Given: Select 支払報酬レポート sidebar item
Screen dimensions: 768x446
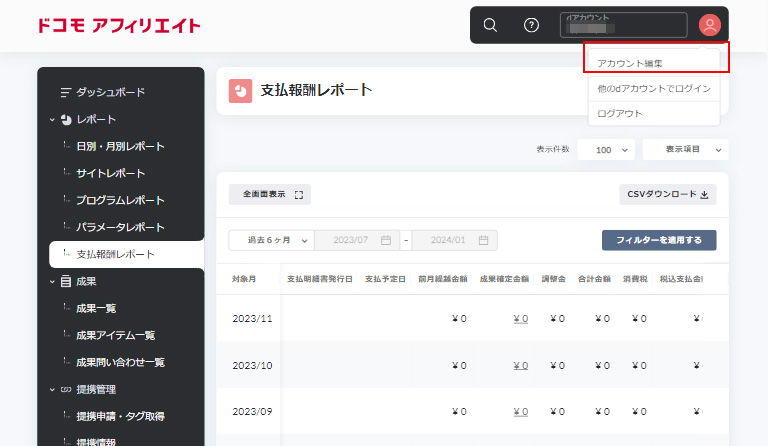Looking at the screenshot, I should click(126, 255).
